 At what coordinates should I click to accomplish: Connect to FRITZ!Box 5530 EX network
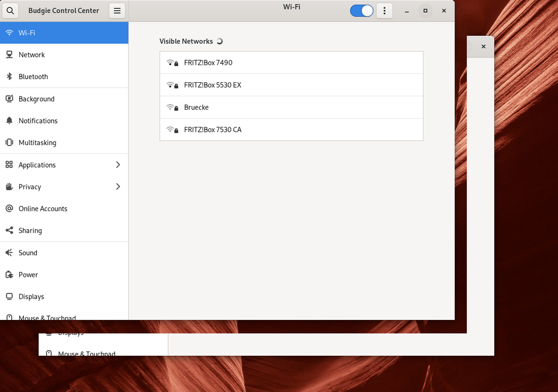(291, 85)
